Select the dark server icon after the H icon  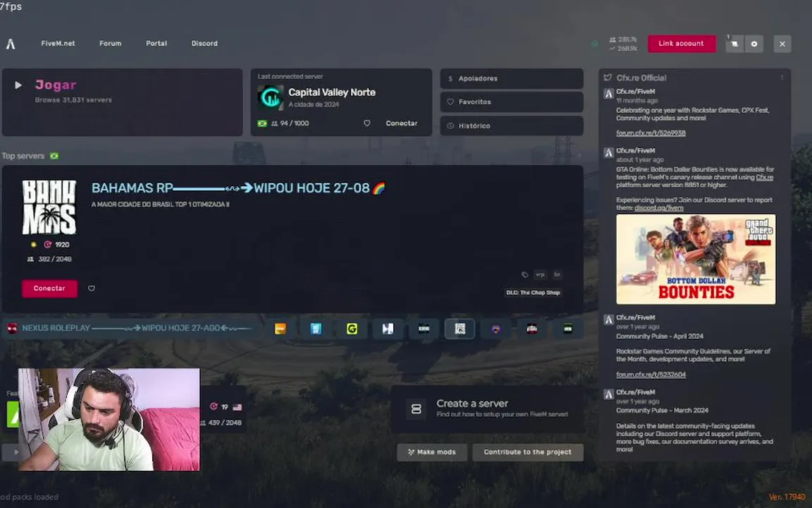tap(424, 329)
